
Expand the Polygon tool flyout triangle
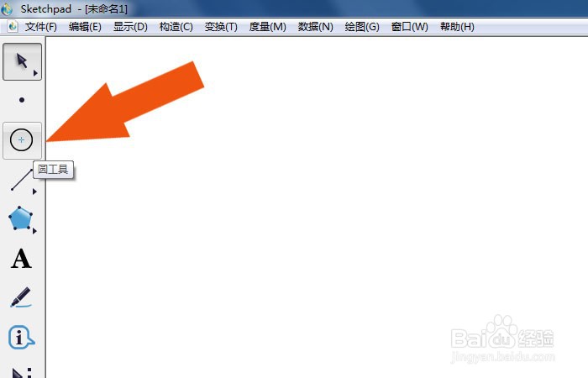(34, 231)
